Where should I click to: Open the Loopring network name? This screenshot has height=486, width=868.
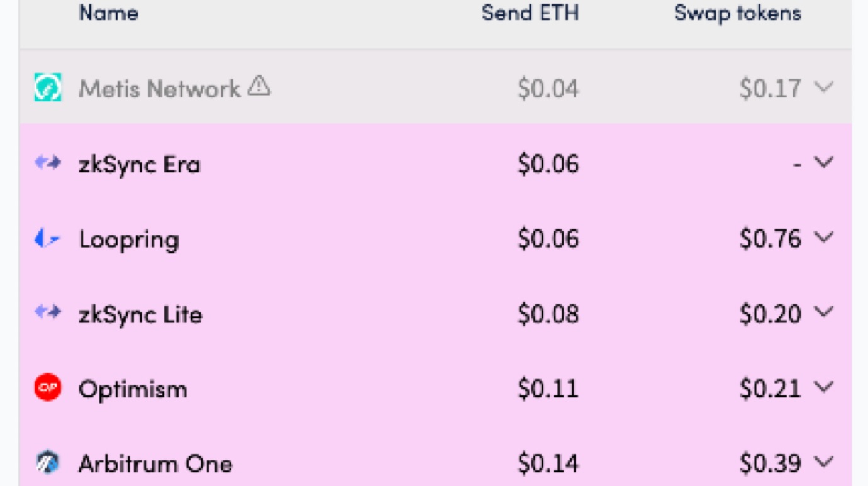pyautogui.click(x=129, y=240)
